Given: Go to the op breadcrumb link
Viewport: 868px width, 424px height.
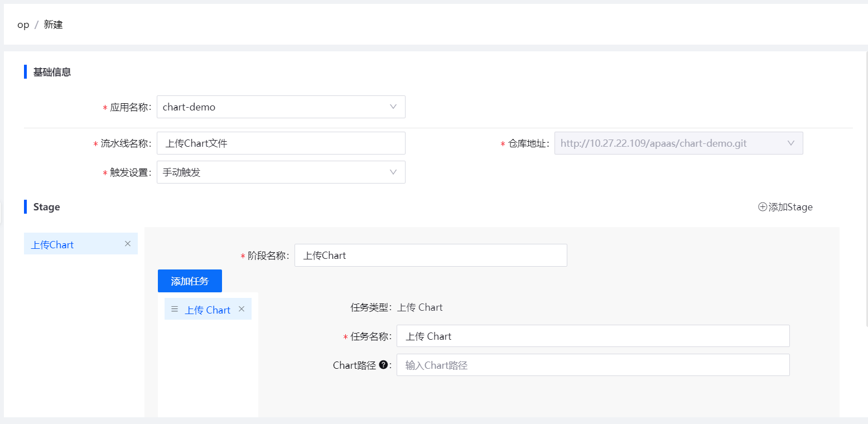Looking at the screenshot, I should (x=23, y=25).
